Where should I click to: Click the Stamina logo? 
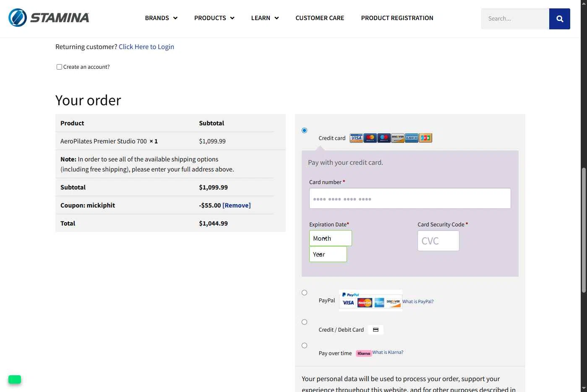point(49,18)
